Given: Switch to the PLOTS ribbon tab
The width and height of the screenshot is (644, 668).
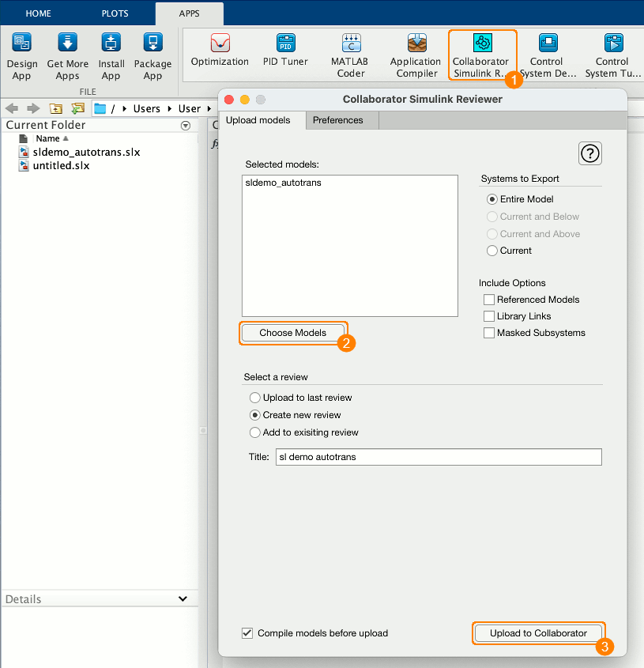Looking at the screenshot, I should pos(115,13).
